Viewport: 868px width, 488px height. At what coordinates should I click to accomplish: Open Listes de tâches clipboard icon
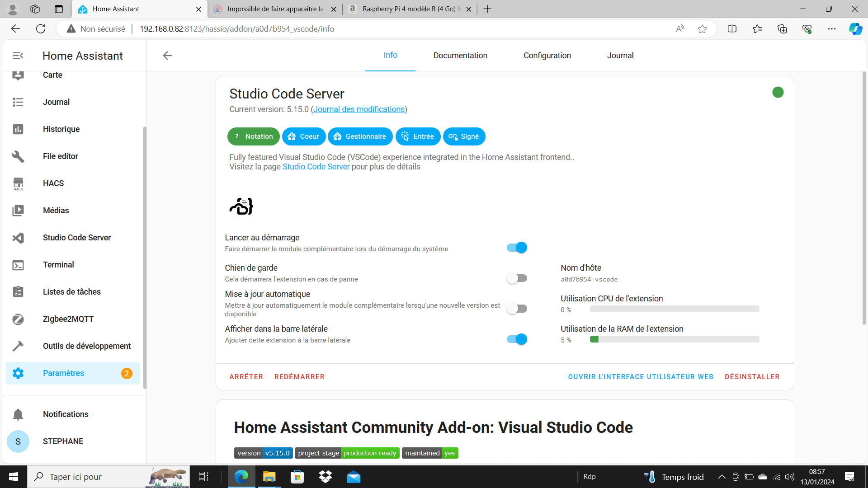18,292
